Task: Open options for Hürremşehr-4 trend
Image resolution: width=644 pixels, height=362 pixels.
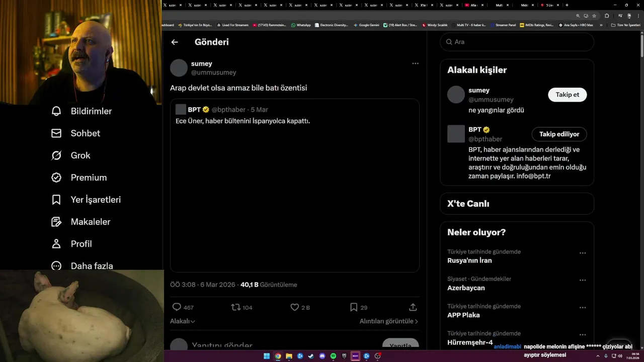Action: (x=583, y=334)
